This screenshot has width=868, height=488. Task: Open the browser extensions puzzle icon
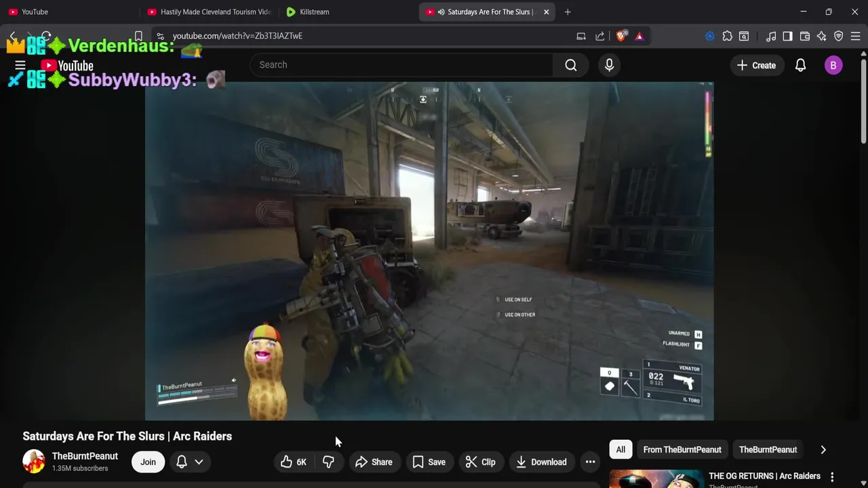click(727, 36)
